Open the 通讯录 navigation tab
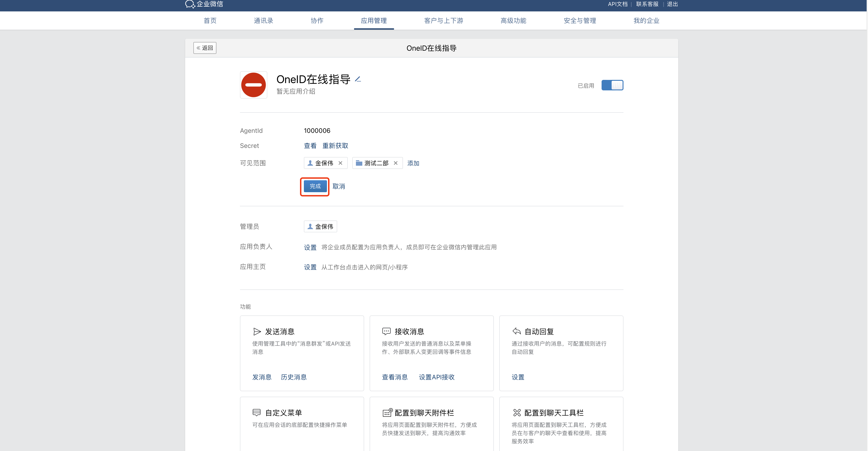 click(x=263, y=21)
